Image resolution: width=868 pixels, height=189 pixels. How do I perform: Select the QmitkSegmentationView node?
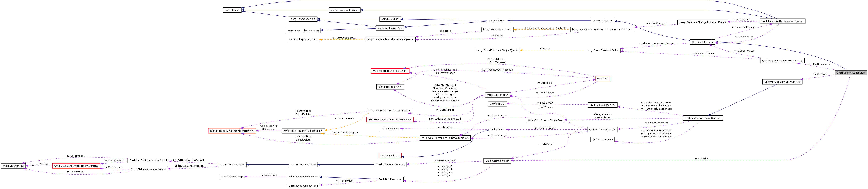coord(851,73)
